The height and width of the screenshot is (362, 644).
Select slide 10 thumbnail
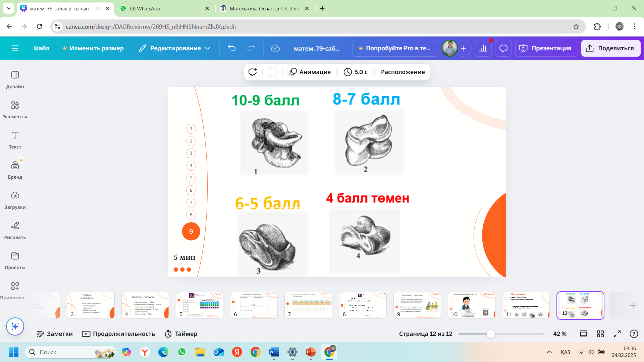pyautogui.click(x=471, y=305)
